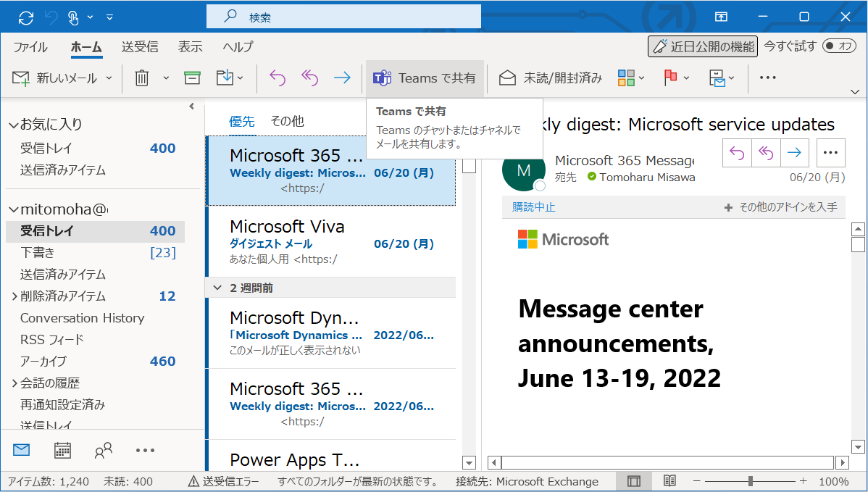Open the ヘルプ tab
The height and width of the screenshot is (492, 868).
238,47
